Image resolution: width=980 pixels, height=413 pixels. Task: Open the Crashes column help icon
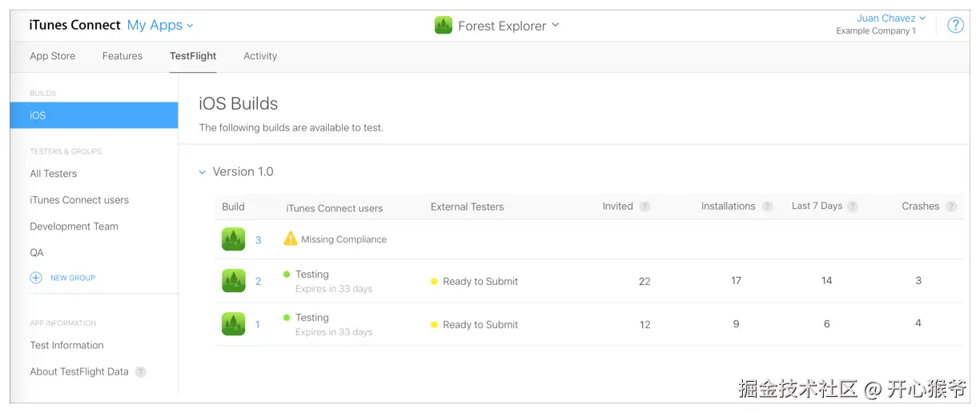951,206
